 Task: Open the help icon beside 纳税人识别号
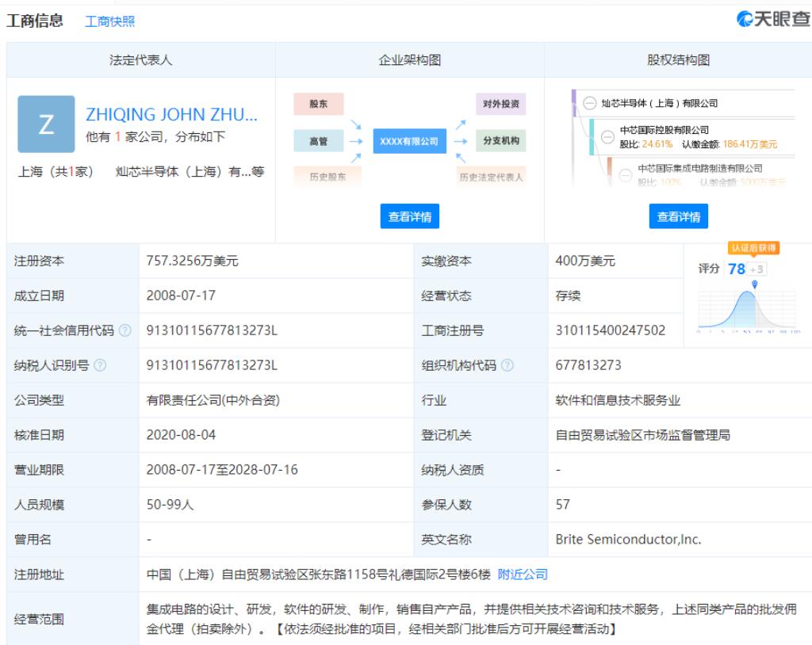[x=100, y=365]
